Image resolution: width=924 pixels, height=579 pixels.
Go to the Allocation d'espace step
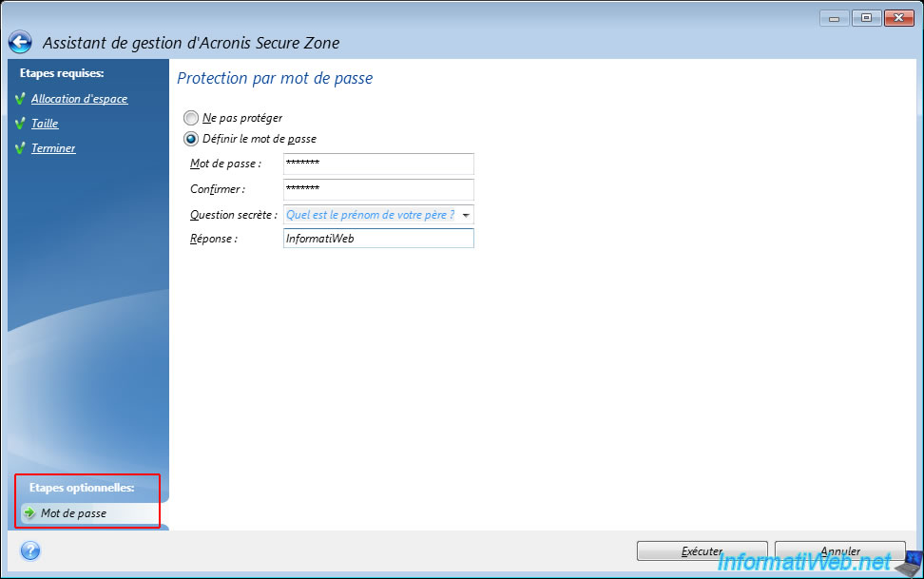79,99
